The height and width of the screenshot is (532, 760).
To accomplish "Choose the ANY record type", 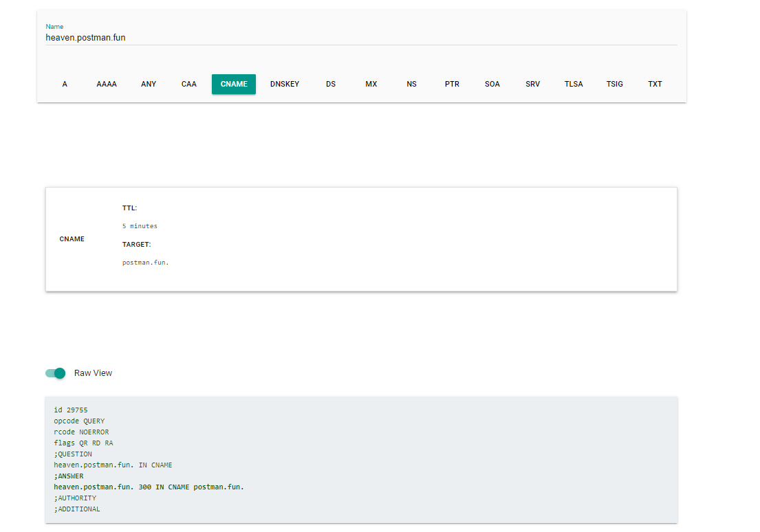I will (149, 84).
